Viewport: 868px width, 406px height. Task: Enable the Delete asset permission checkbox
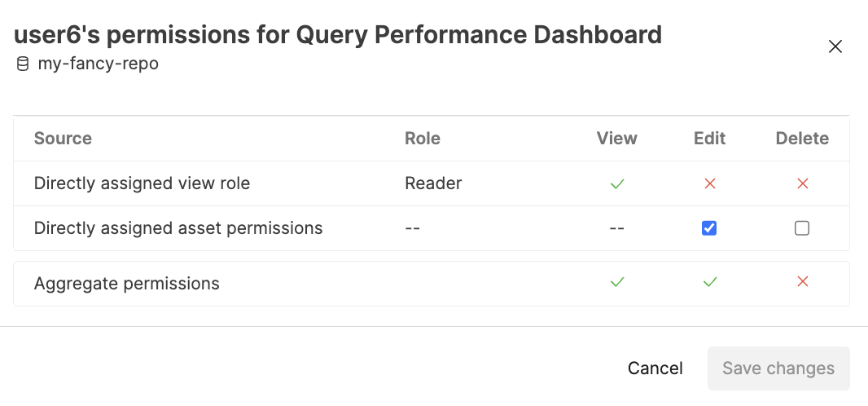coord(802,228)
